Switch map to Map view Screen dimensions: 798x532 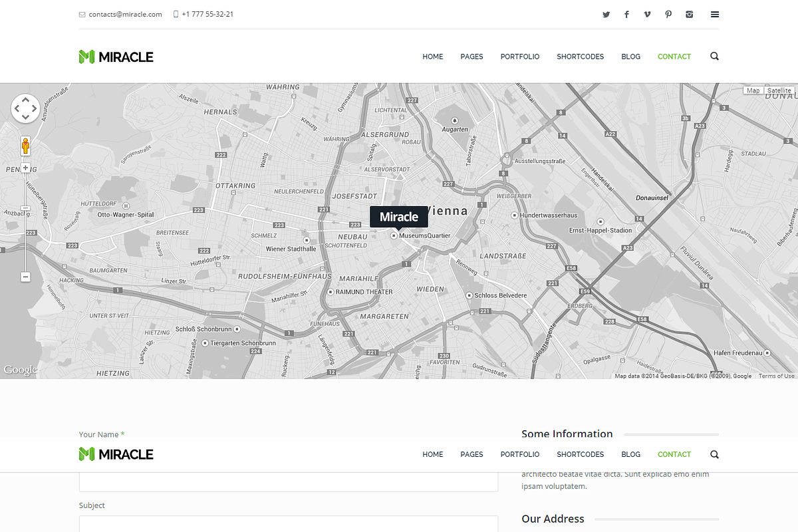(x=753, y=90)
